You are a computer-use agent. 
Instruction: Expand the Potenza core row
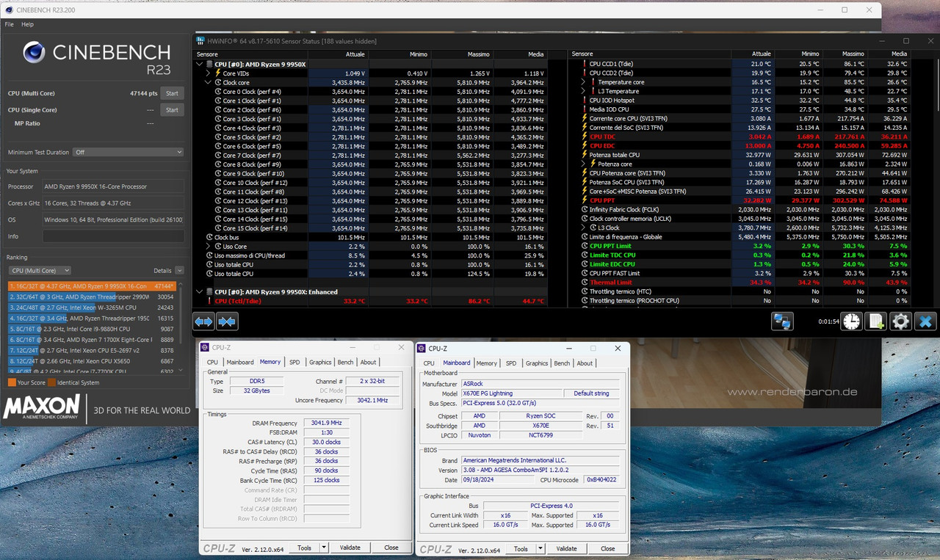pyautogui.click(x=584, y=164)
